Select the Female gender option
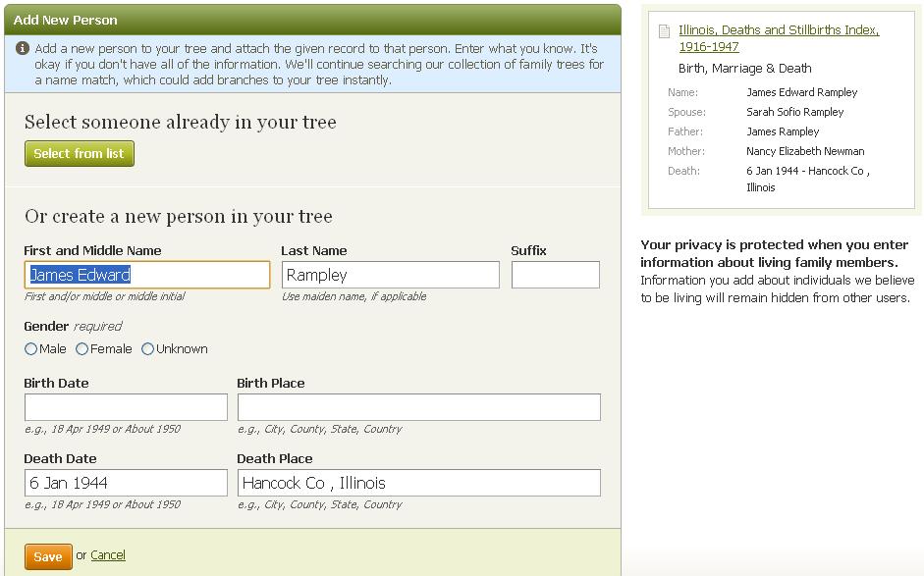 pyautogui.click(x=82, y=349)
